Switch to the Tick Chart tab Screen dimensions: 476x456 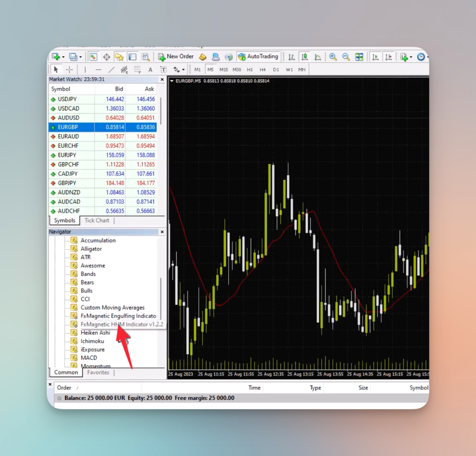[97, 220]
